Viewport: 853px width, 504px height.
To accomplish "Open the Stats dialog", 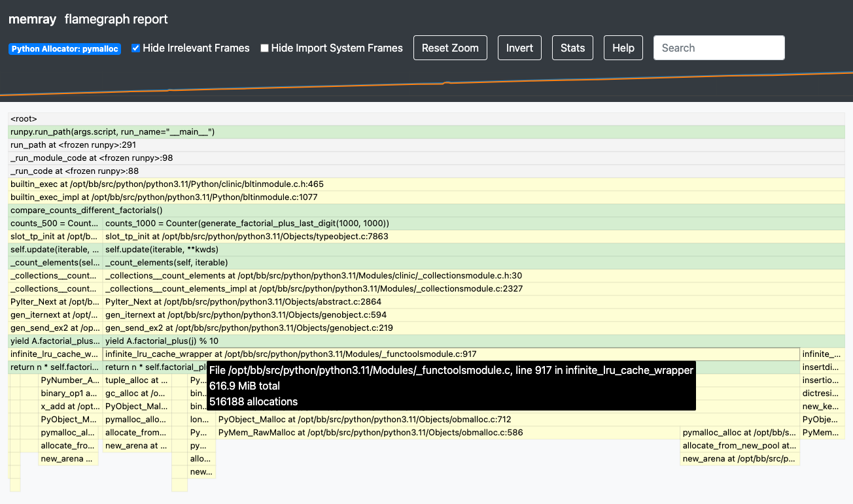I will point(572,48).
